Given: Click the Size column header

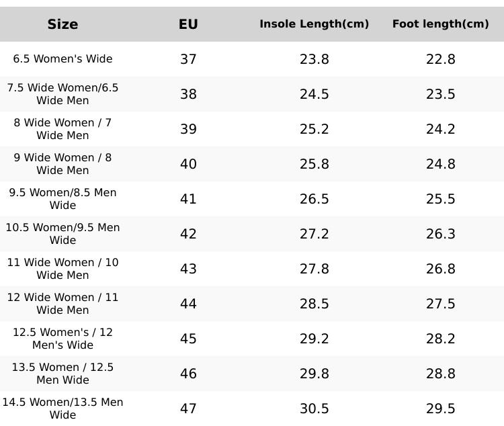Looking at the screenshot, I should [x=62, y=24].
